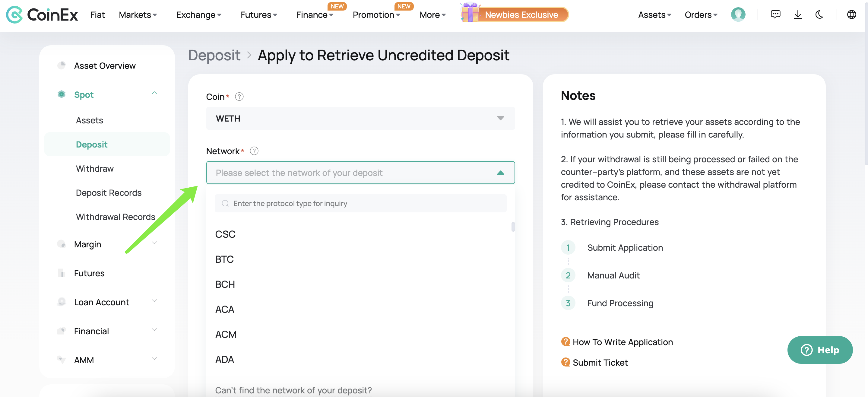Image resolution: width=868 pixels, height=397 pixels.
Task: Open the Futures top navigation menu
Action: (259, 15)
